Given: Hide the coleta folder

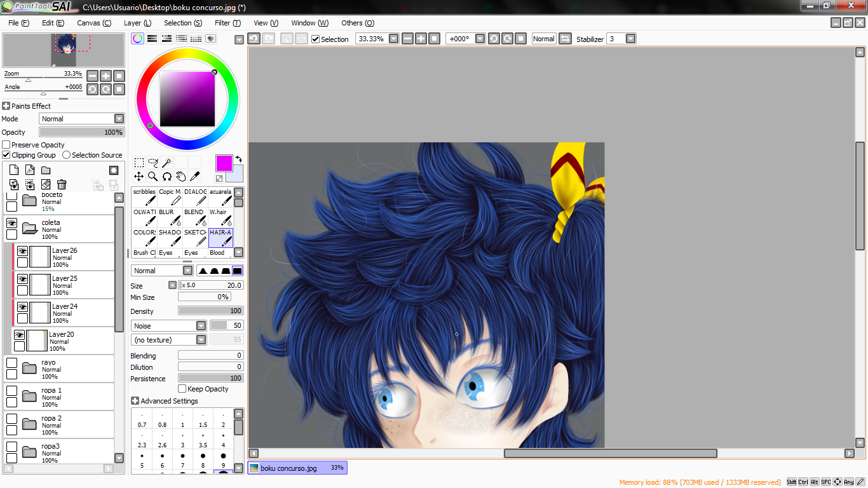Looking at the screenshot, I should pos(11,223).
